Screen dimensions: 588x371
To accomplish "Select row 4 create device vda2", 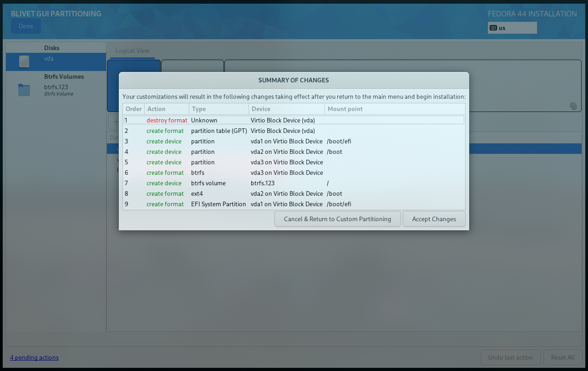I will (294, 152).
